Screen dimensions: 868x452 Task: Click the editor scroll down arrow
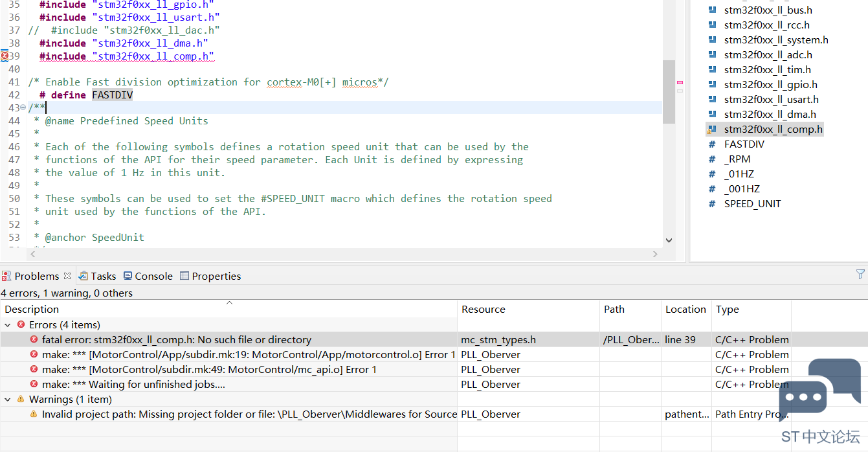pyautogui.click(x=669, y=240)
